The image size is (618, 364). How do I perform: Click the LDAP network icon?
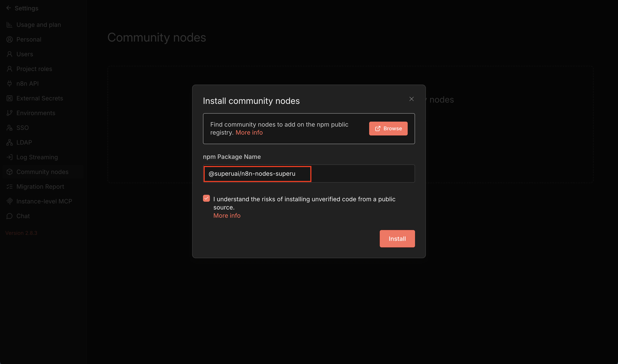pos(9,143)
